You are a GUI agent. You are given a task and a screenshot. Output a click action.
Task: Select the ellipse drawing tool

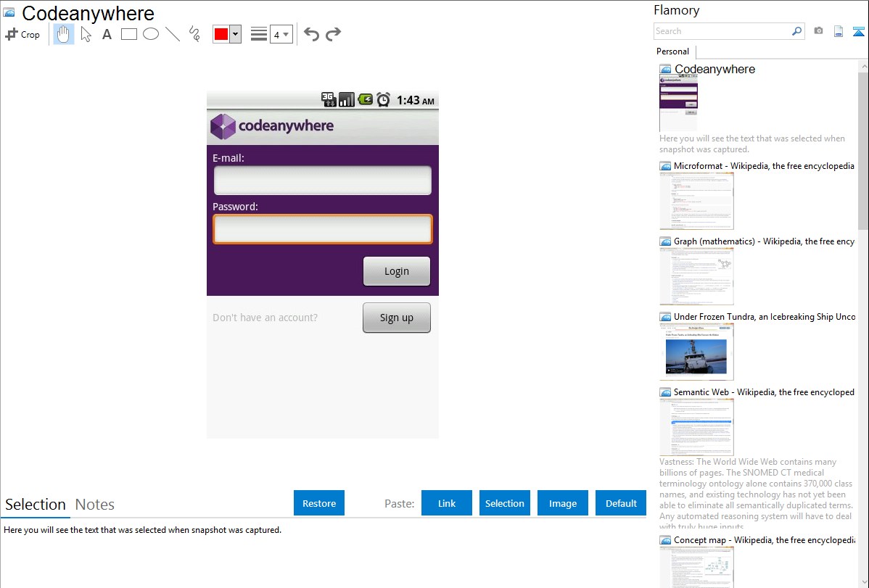151,34
